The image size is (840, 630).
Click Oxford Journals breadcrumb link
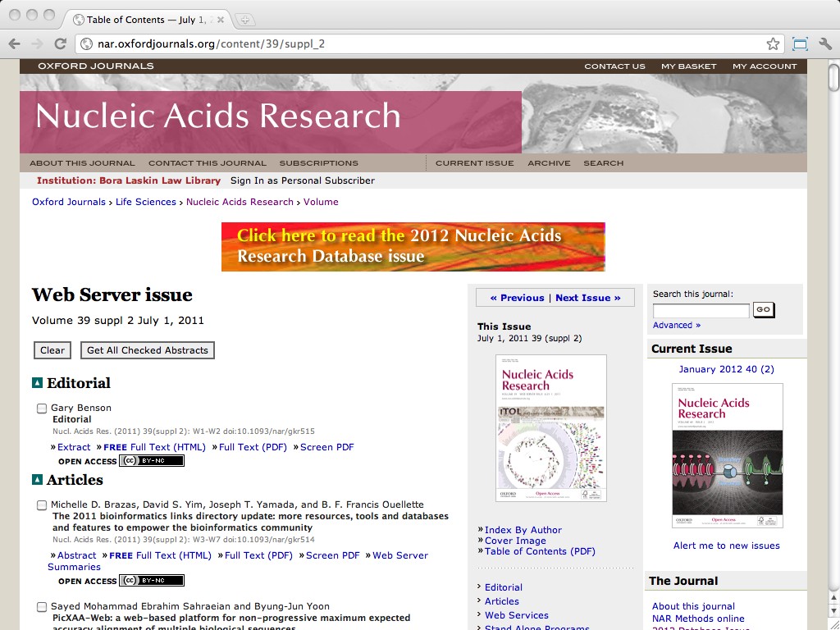[x=69, y=202]
